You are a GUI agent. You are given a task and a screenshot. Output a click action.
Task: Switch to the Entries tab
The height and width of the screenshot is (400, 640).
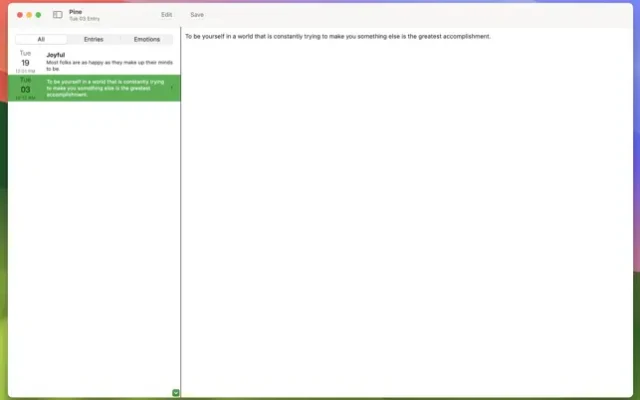pos(93,39)
